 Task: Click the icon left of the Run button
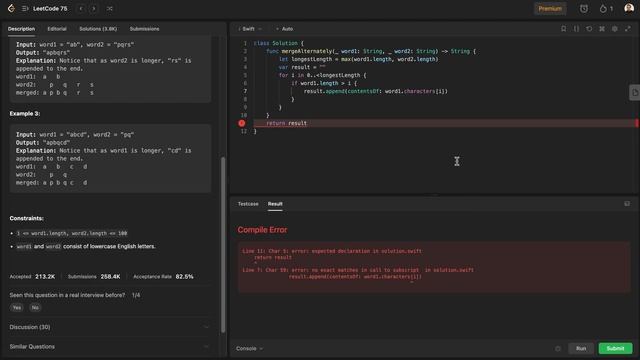(x=558, y=349)
